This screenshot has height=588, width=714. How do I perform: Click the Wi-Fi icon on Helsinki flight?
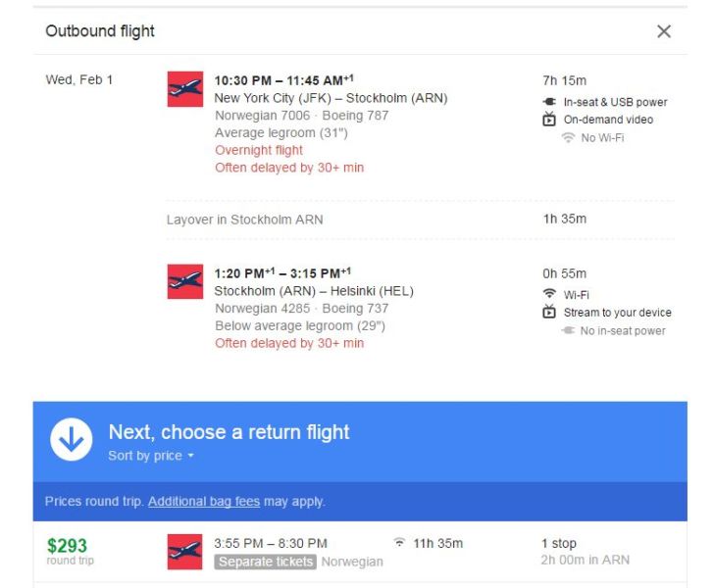point(549,295)
